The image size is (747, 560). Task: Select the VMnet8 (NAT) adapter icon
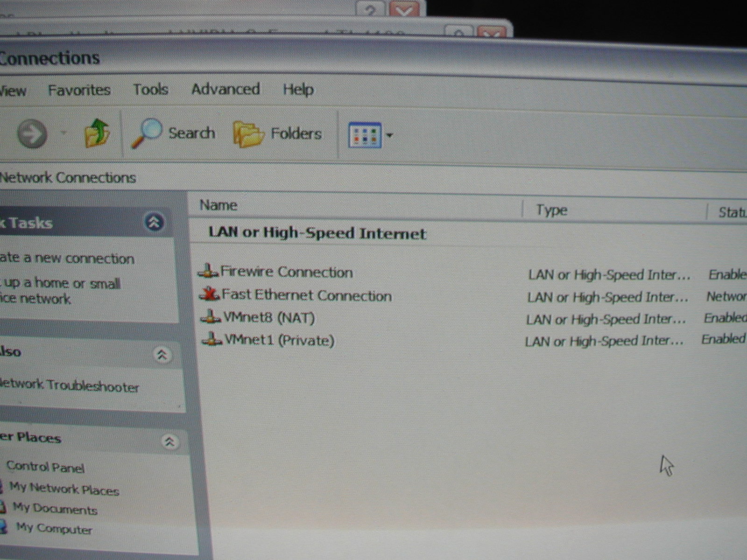pos(211,316)
